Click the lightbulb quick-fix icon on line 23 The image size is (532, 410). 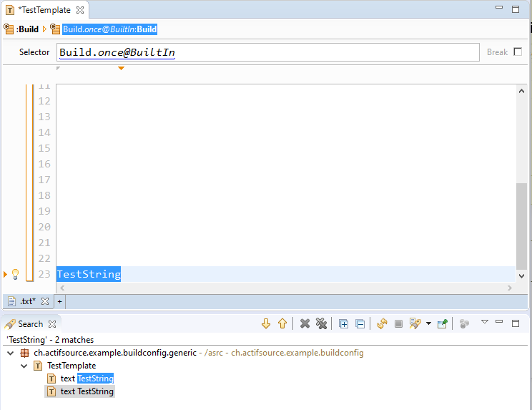coord(15,274)
